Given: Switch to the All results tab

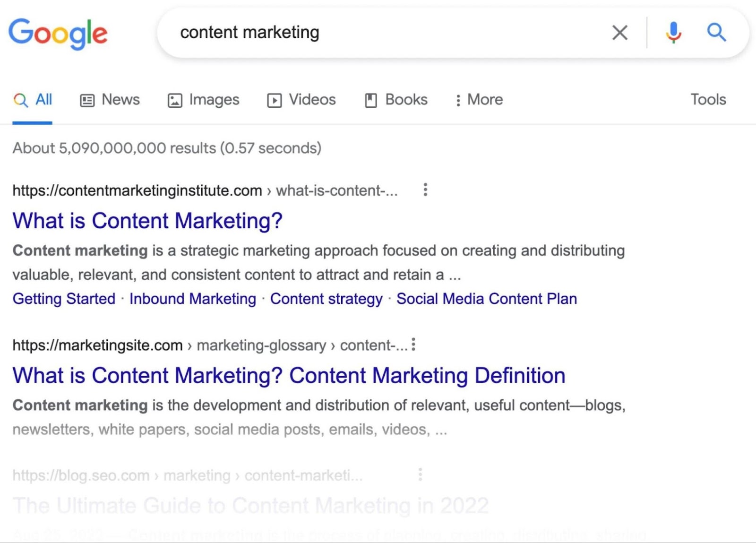Looking at the screenshot, I should click(32, 100).
